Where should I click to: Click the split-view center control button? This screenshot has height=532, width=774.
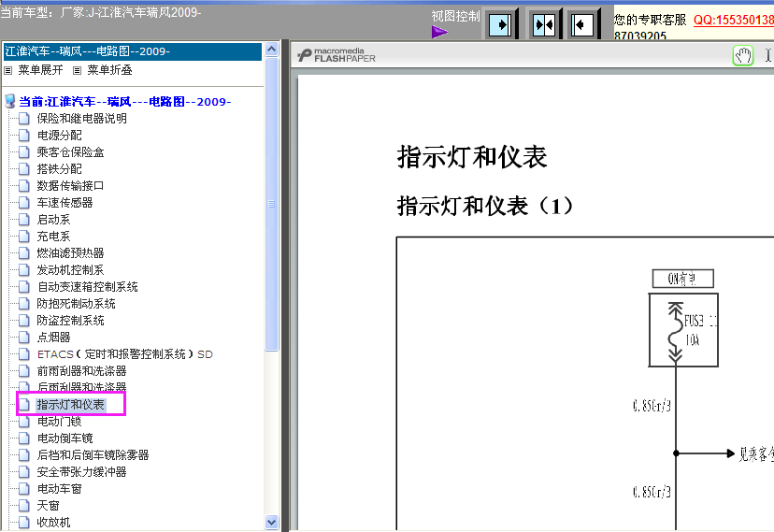point(544,24)
